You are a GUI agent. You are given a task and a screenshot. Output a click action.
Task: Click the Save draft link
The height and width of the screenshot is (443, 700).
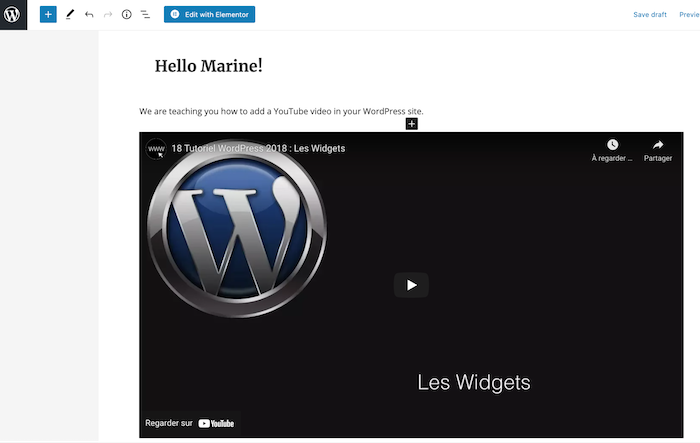(x=650, y=15)
